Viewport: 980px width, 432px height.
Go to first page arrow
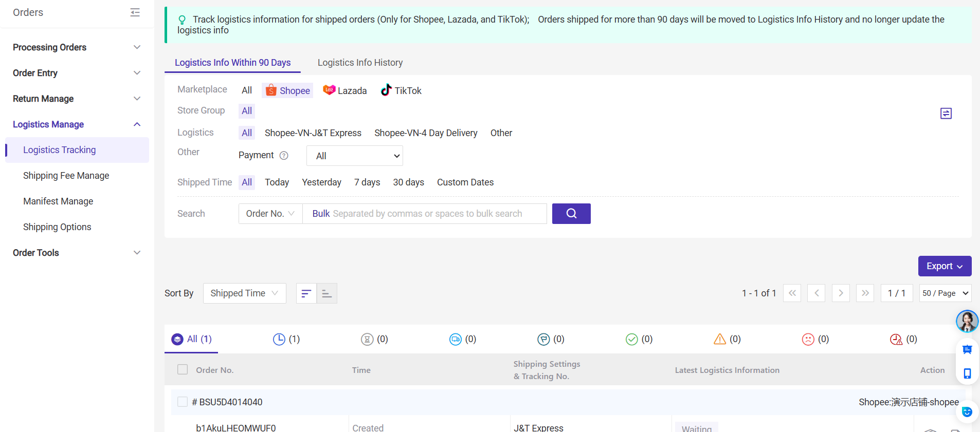click(792, 293)
